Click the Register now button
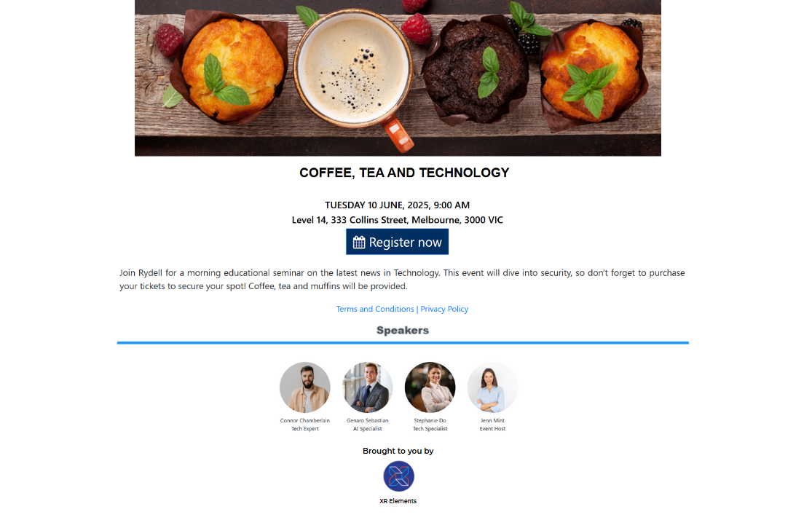The height and width of the screenshot is (528, 812). point(397,242)
